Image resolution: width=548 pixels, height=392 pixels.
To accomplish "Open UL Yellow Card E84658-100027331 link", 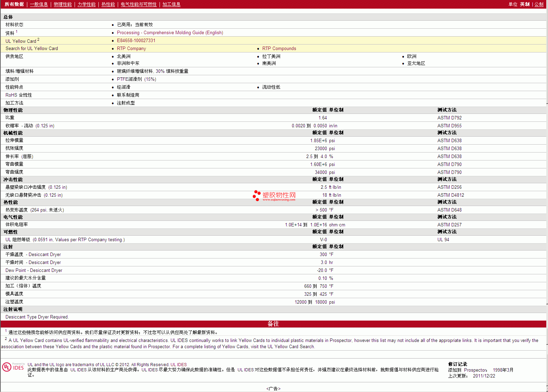I will tap(136, 40).
